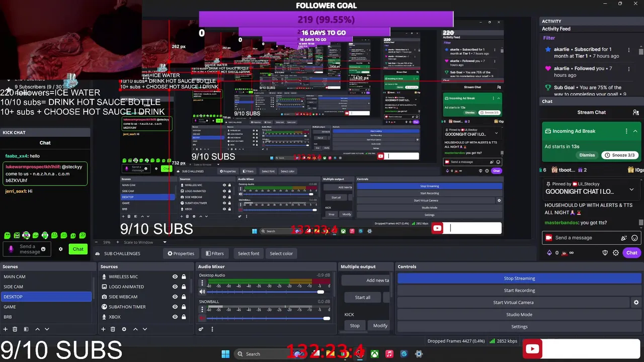Open SNOWBALL three-dot options

click(202, 310)
